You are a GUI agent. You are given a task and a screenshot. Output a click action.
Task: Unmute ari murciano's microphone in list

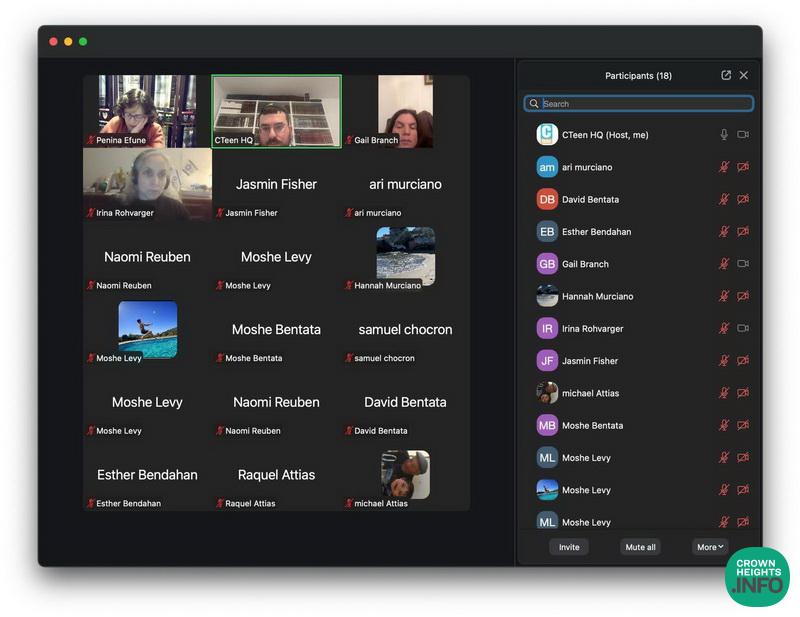tap(724, 167)
